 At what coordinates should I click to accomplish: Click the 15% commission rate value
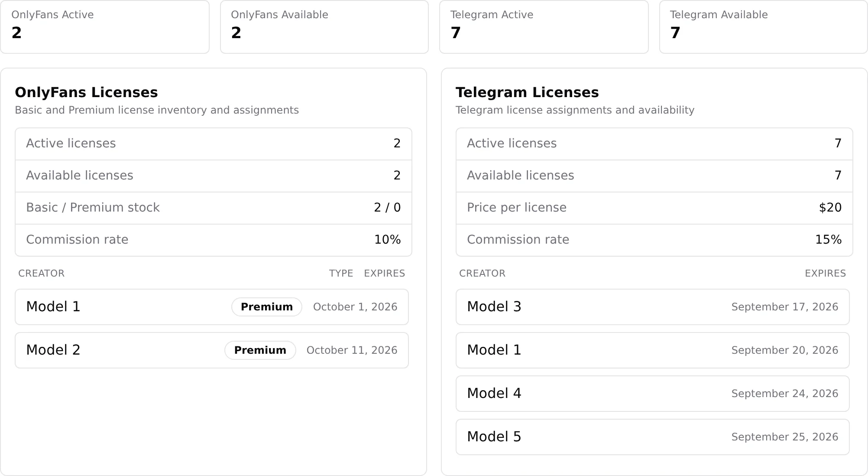point(828,240)
